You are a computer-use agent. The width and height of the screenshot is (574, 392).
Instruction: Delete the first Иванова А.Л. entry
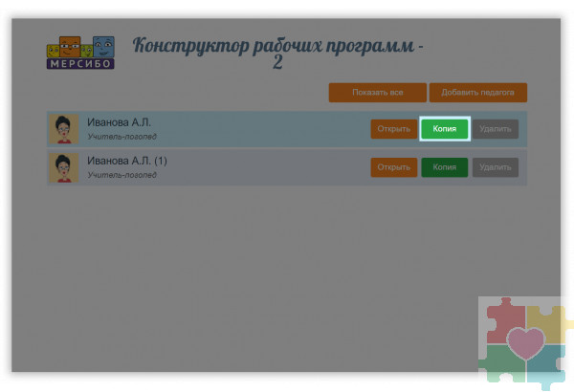tap(495, 129)
